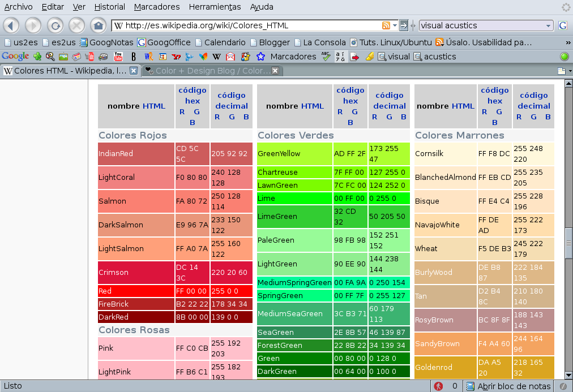Click the Marcadores button on Google toolbar
Screen dimensions: 573x392
coord(293,57)
